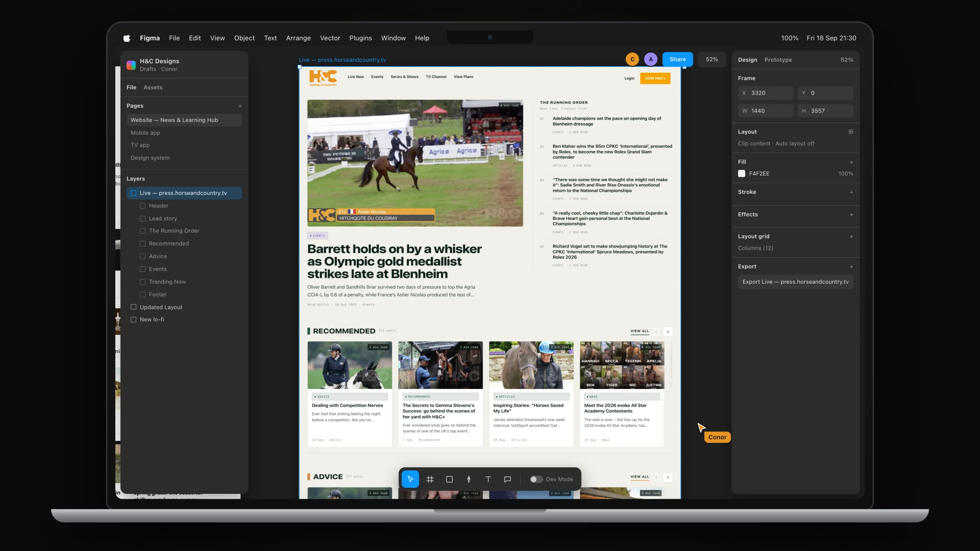The width and height of the screenshot is (980, 551).
Task: Click the auto layout icon in Layout section
Action: point(851,132)
